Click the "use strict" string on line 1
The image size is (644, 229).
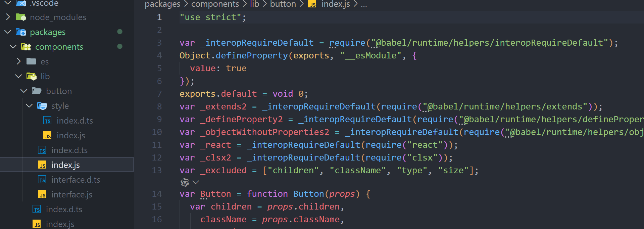click(210, 17)
